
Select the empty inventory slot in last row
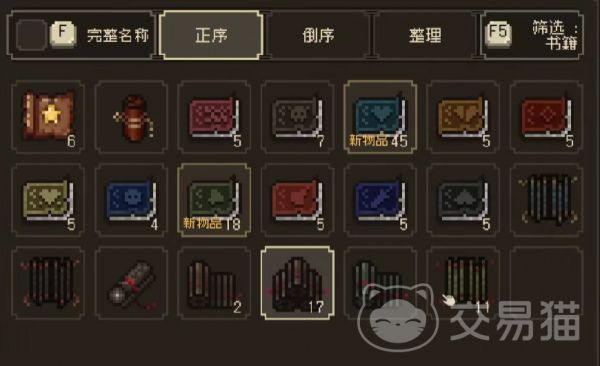pyautogui.click(x=546, y=283)
